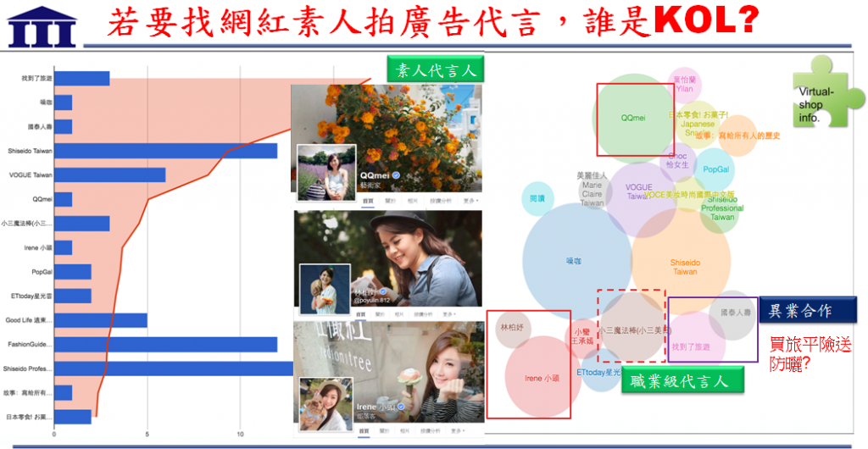Open 按讚分析 tab on QQmei's page
This screenshot has height=449, width=868.
[440, 201]
